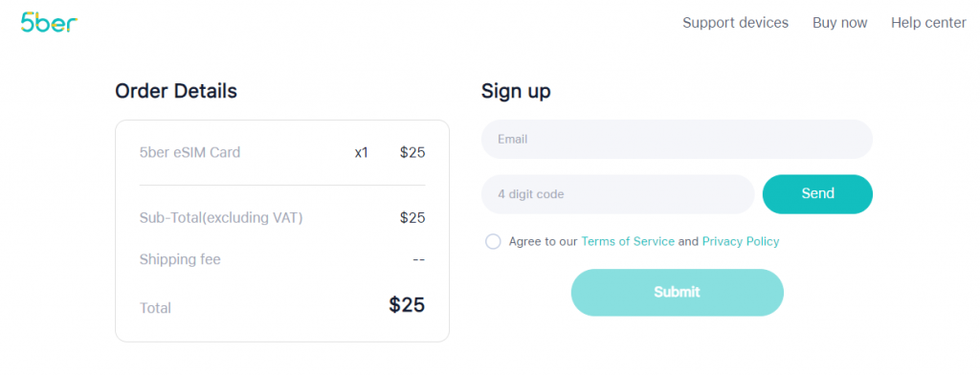Screen dimensions: 980x376
Task: Click the Order Details heading
Action: click(x=176, y=91)
